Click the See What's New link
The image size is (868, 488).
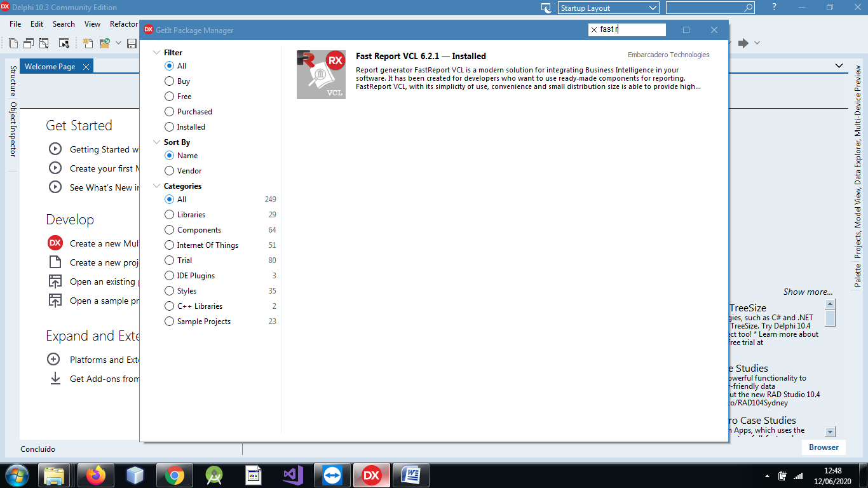click(104, 187)
